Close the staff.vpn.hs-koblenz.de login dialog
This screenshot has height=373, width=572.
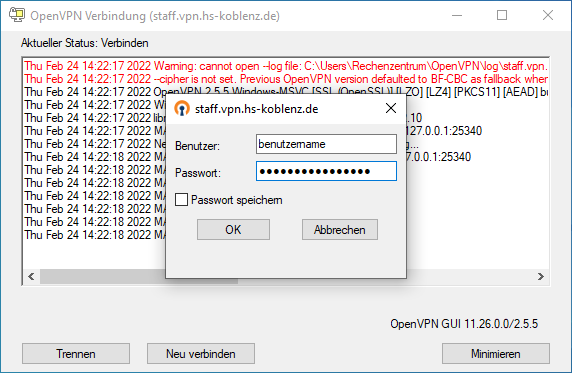(x=391, y=108)
